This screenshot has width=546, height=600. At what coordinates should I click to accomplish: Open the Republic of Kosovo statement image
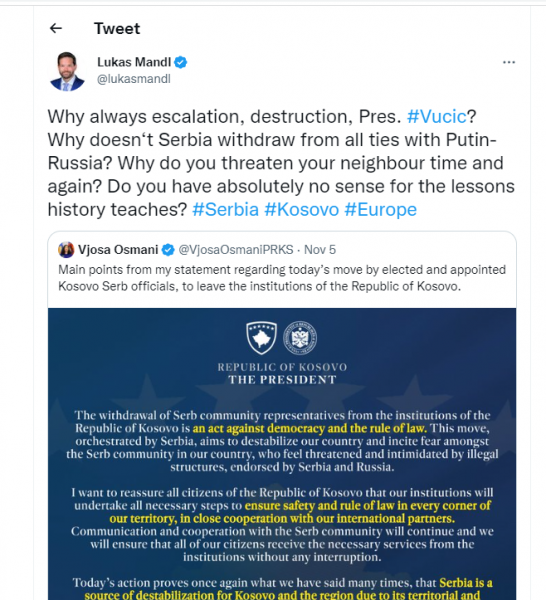282,454
